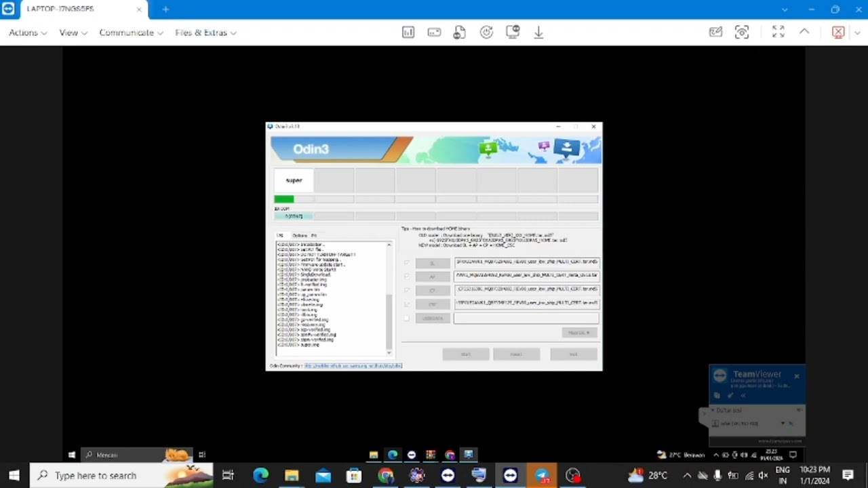
Task: Click the AP file select button
Action: 433,277
